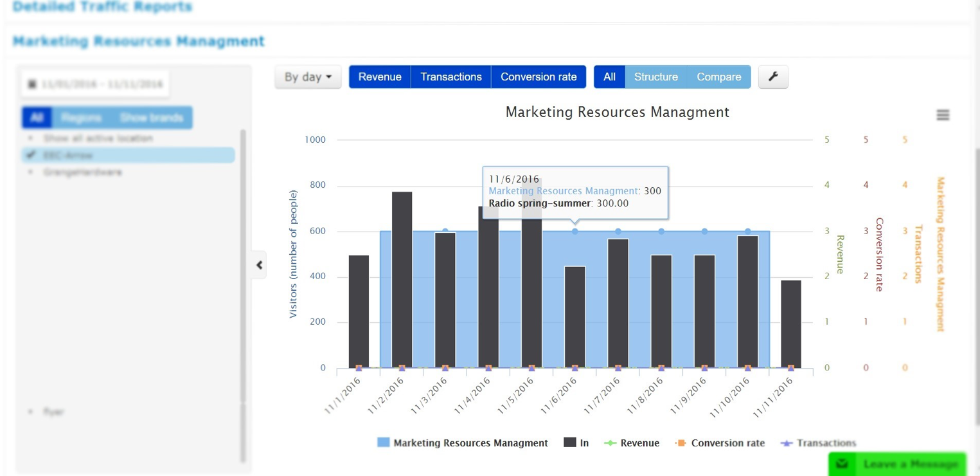The width and height of the screenshot is (980, 476).
Task: Toggle the Revenue metric button
Action: click(x=380, y=77)
